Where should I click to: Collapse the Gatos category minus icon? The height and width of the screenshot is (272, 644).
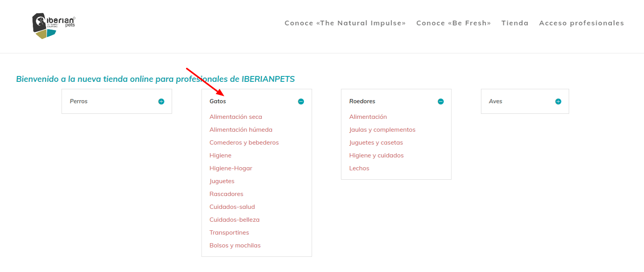click(301, 102)
